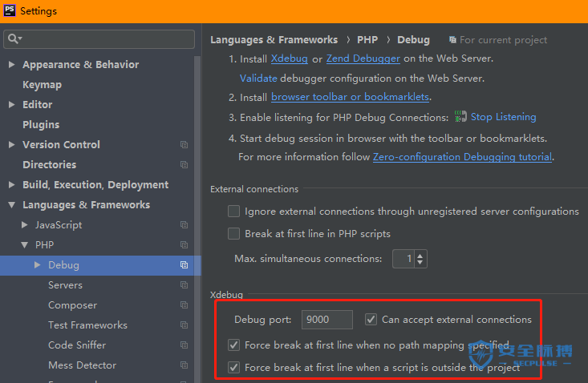
Task: Click project-level icon next to Servers
Action: 184,285
